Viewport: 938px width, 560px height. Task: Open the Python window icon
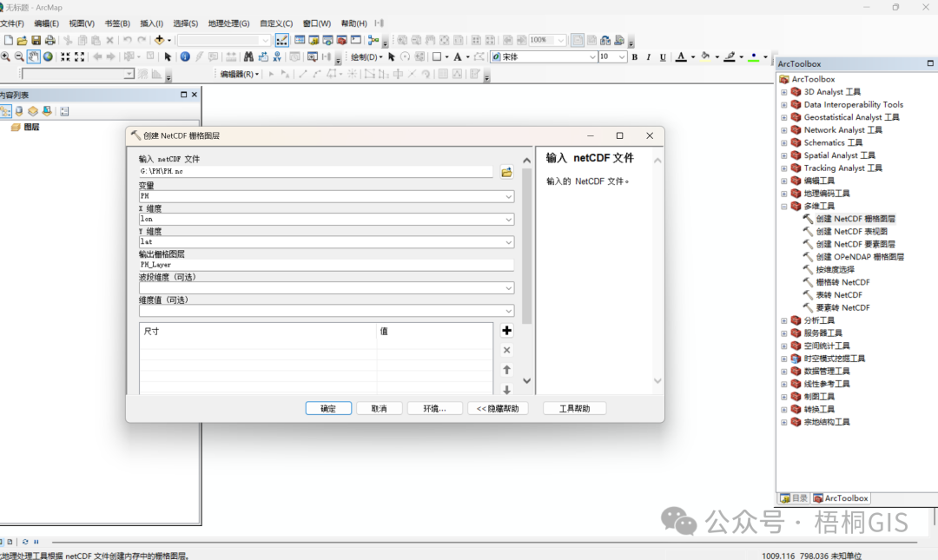(356, 40)
